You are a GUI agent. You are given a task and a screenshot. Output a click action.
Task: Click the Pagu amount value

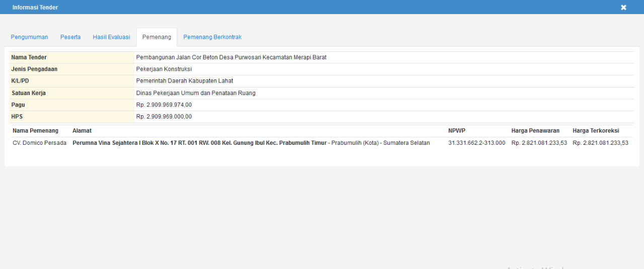[164, 105]
